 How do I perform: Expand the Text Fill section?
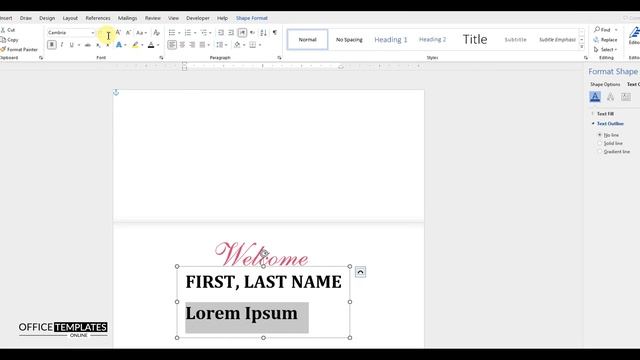(x=602, y=114)
